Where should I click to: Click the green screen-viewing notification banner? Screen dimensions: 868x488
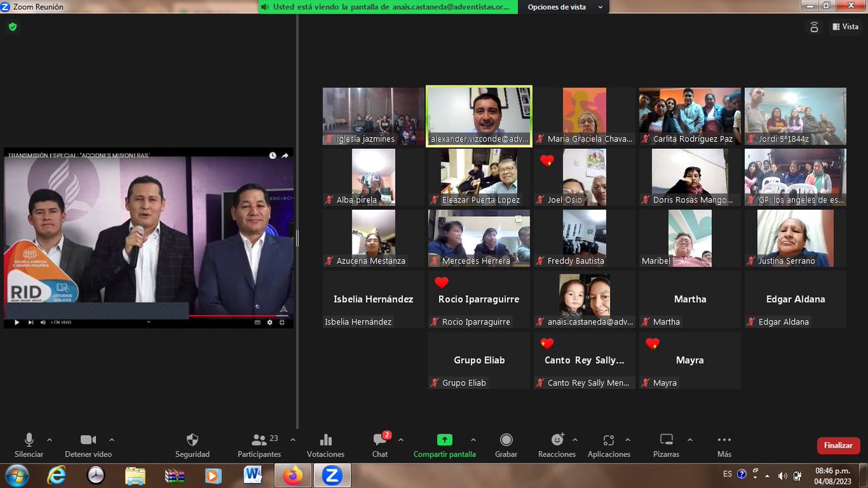pyautogui.click(x=389, y=7)
